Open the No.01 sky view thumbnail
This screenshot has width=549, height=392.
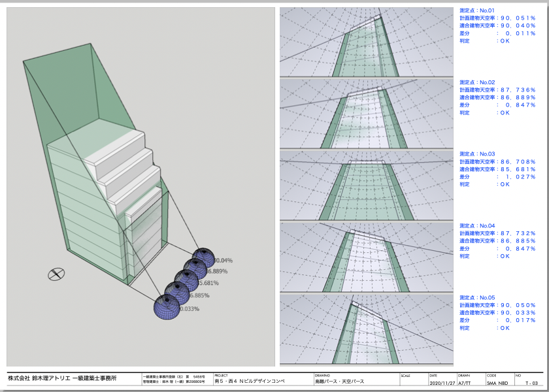(x=367, y=42)
